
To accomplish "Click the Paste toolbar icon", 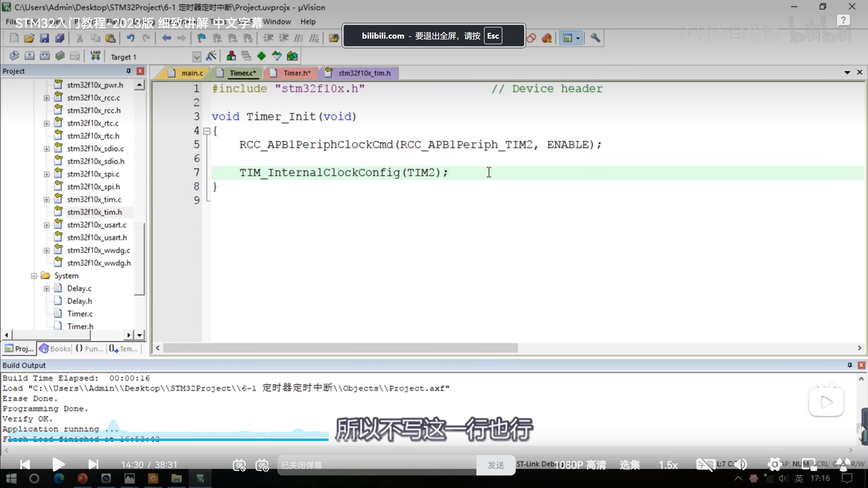I will tap(111, 38).
